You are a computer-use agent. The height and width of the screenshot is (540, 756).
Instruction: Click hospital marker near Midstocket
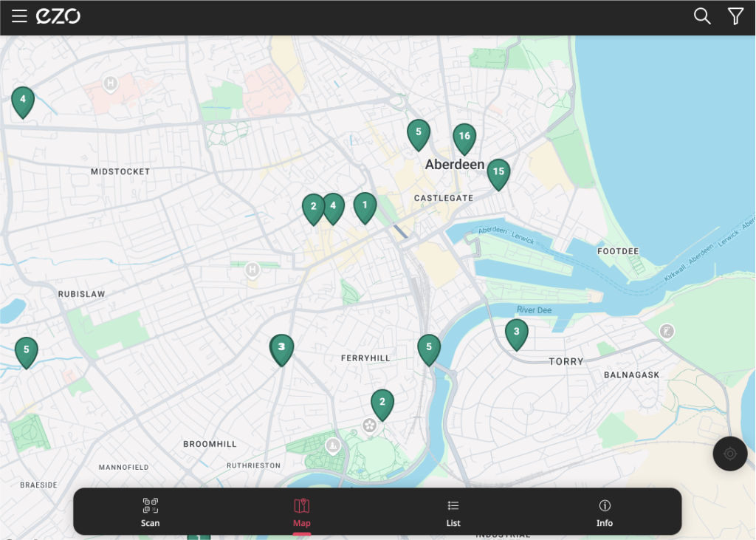tap(111, 84)
